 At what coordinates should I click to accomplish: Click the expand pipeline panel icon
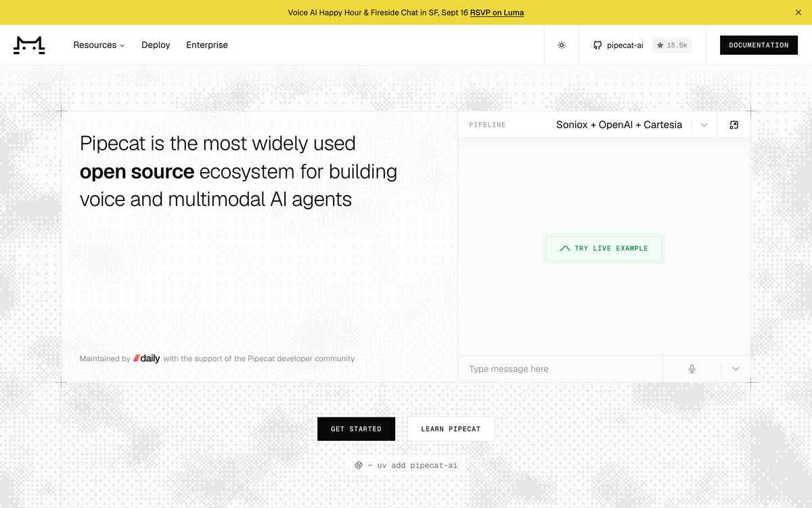pyautogui.click(x=734, y=125)
